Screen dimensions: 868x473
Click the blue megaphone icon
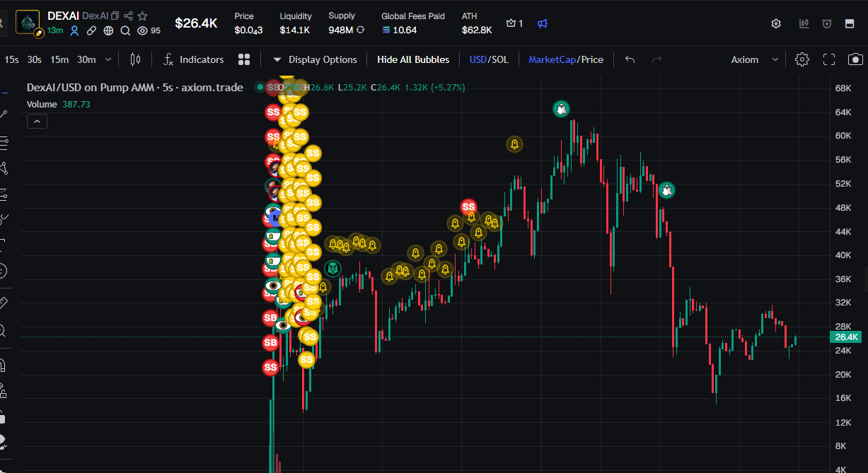[542, 23]
